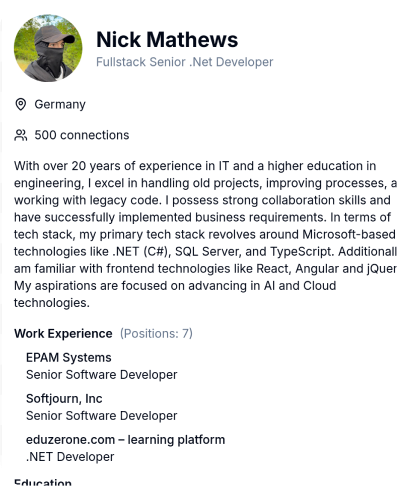This screenshot has width=397, height=486.
Task: Click the bio line mentioning AI and Cloud
Action: pyautogui.click(x=175, y=286)
